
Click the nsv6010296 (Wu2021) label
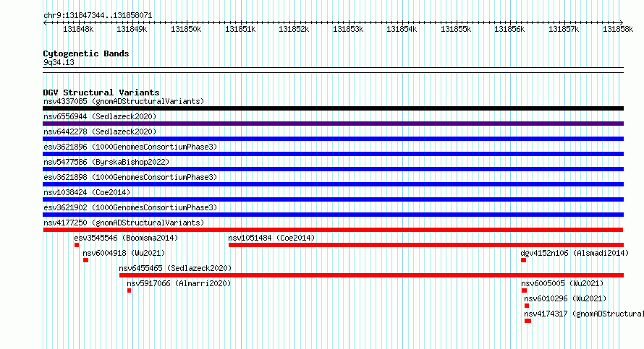[x=565, y=298]
